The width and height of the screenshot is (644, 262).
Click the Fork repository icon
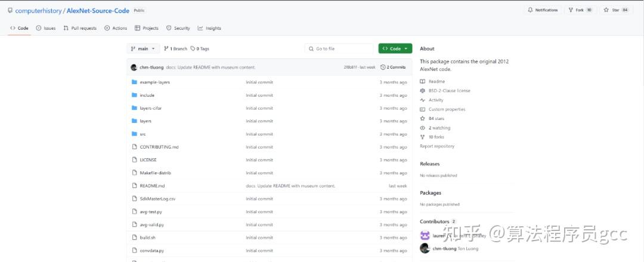click(571, 10)
